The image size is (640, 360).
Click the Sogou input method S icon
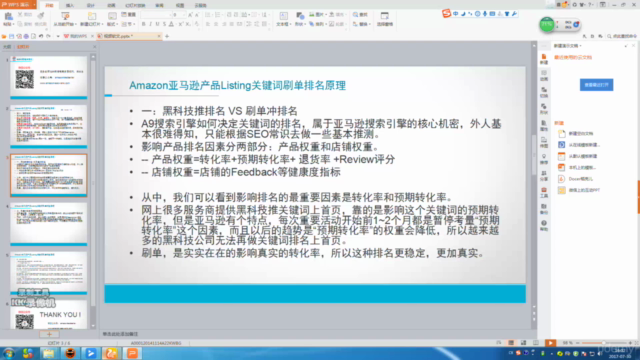tap(447, 14)
